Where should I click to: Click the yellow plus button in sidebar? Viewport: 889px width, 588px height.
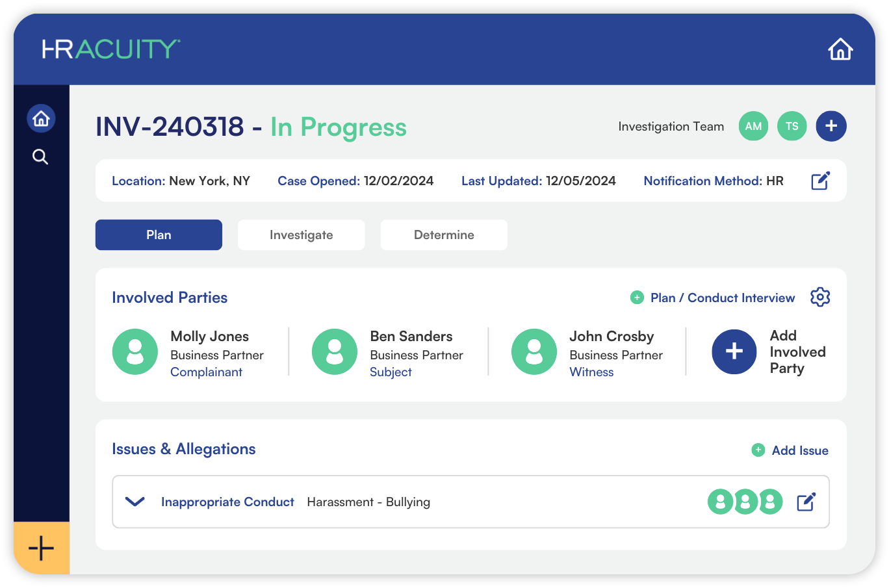click(42, 548)
